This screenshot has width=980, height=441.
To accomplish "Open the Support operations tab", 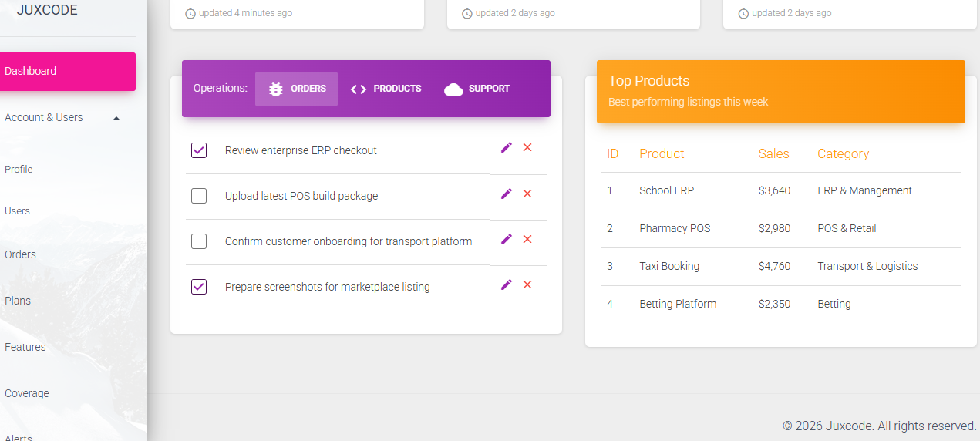I will click(x=477, y=89).
